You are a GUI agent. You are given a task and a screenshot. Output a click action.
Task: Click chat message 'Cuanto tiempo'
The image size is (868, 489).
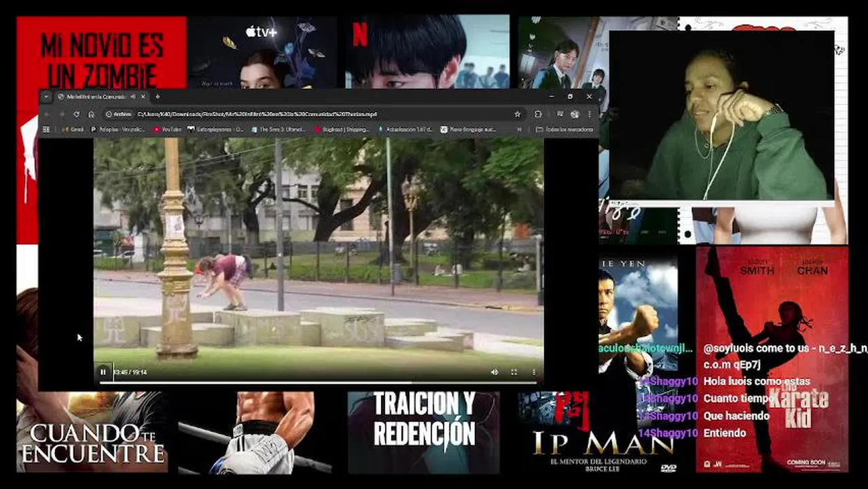pyautogui.click(x=739, y=399)
